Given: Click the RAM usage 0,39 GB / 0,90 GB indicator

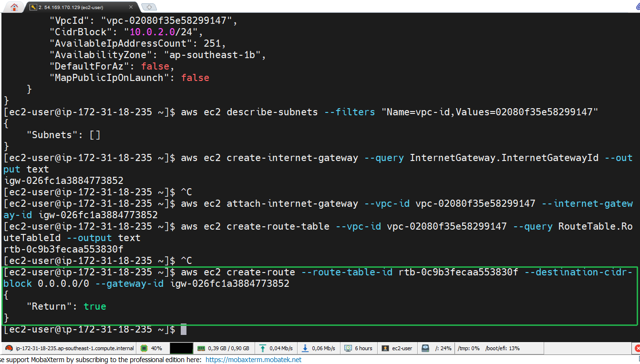Looking at the screenshot, I should click(224, 348).
